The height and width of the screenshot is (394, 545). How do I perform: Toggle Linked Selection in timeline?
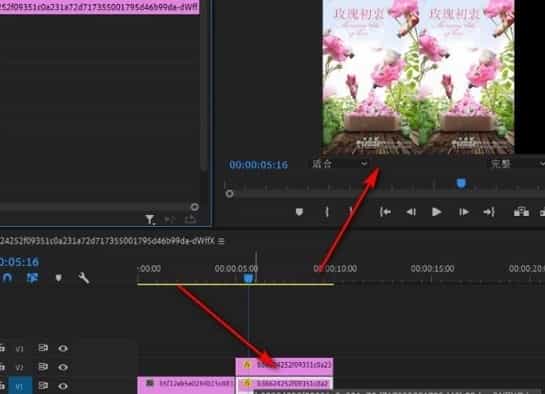coord(33,278)
